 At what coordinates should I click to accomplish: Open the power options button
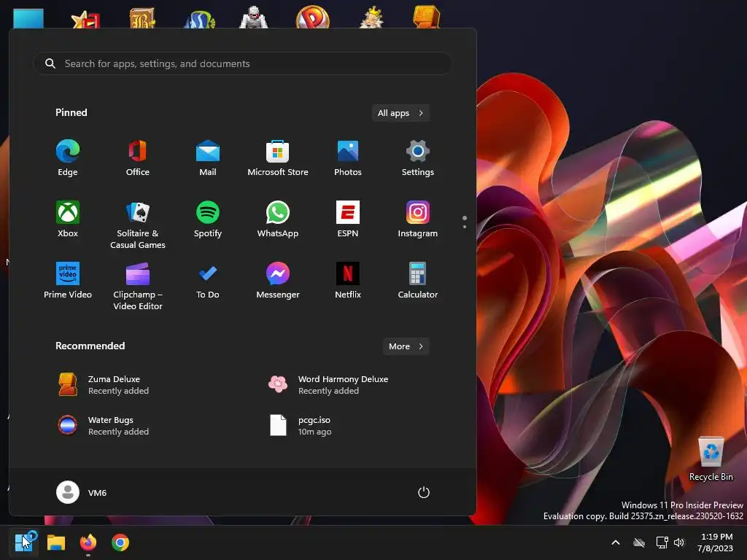pyautogui.click(x=424, y=492)
